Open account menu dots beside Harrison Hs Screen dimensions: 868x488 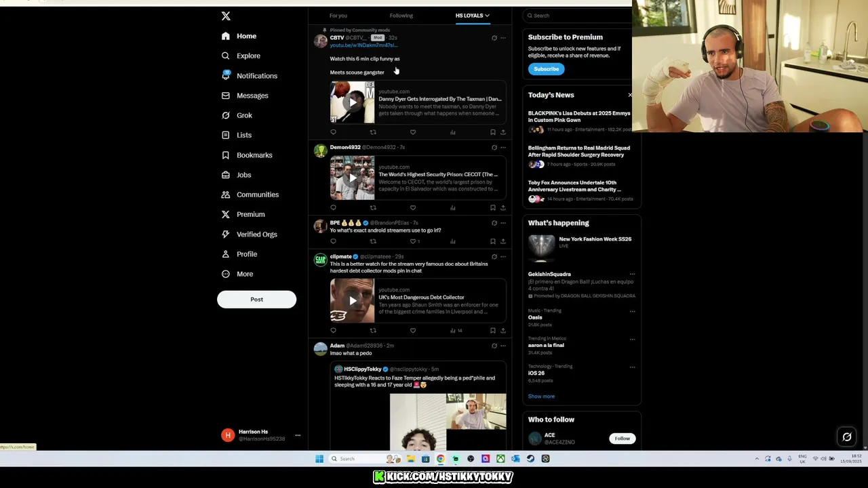point(297,435)
